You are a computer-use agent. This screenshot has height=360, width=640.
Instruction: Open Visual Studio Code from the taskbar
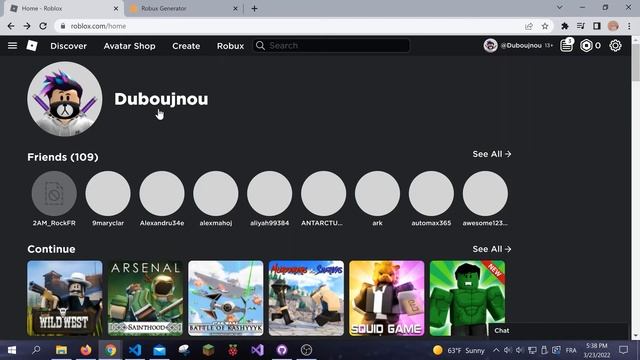point(135,350)
